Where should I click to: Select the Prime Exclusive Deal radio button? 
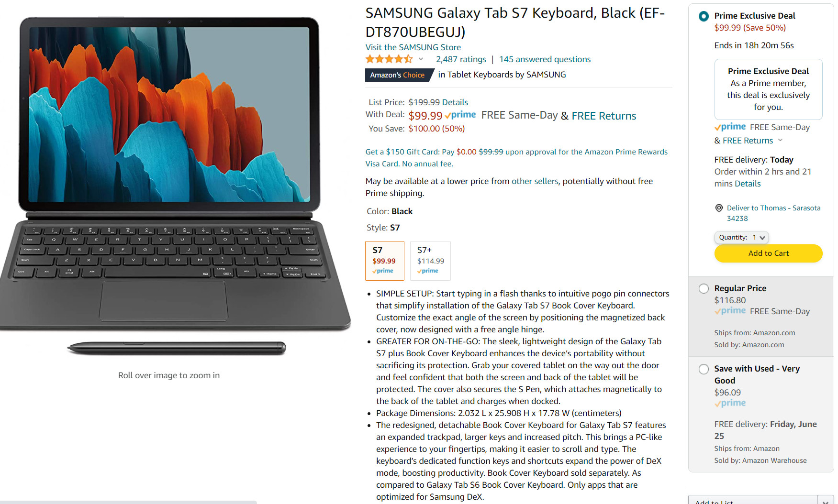704,16
